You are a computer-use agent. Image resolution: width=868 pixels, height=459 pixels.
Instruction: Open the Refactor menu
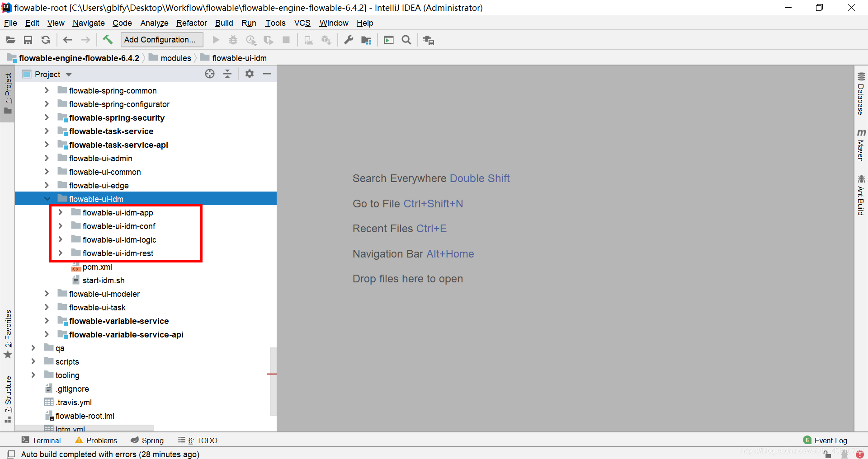(x=192, y=23)
